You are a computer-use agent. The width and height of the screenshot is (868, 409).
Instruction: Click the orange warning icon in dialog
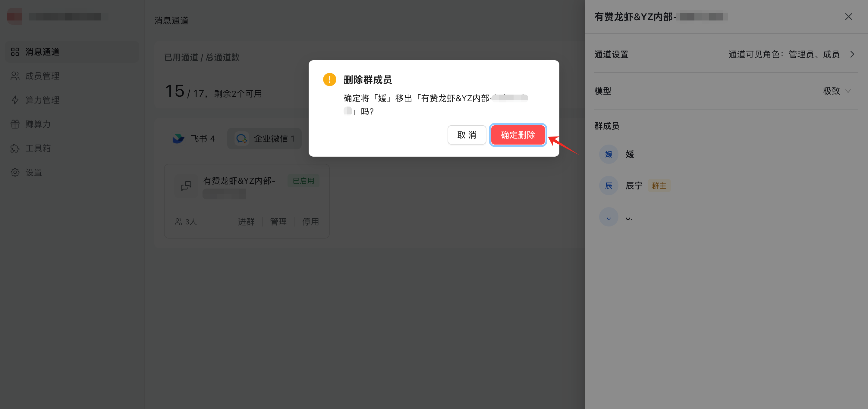329,80
